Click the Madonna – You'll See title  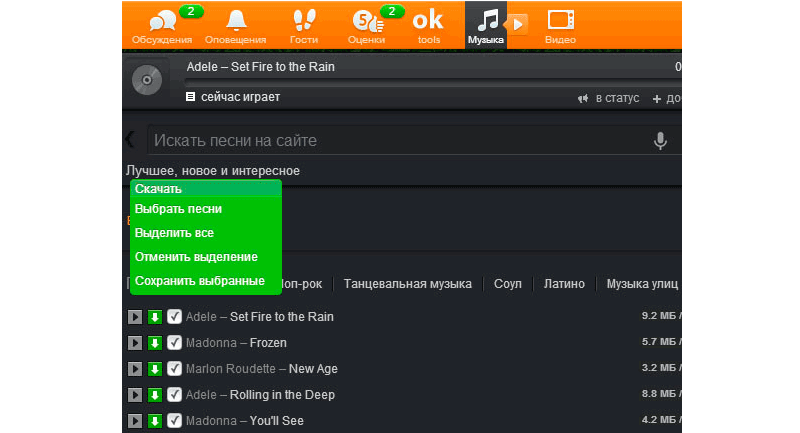point(244,421)
